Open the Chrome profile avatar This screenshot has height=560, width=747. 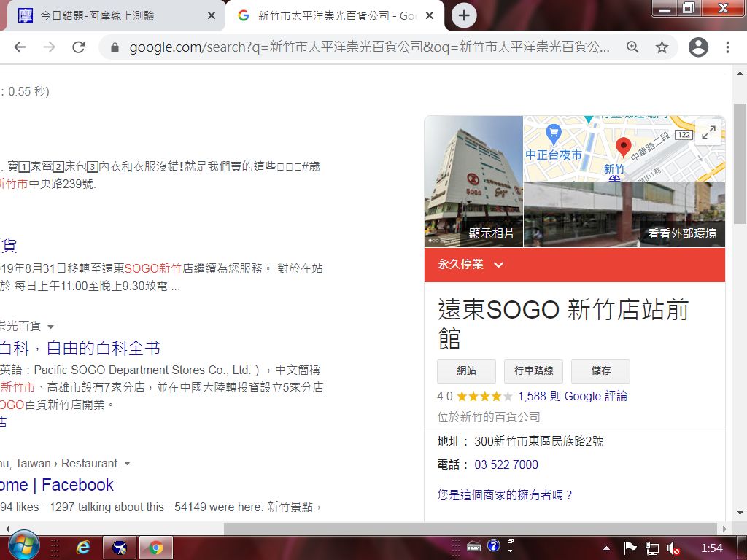pyautogui.click(x=698, y=47)
